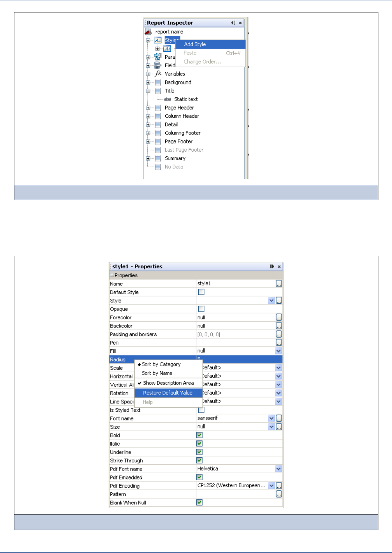The image size is (392, 553).
Task: Select Sort by Name option
Action: (168, 373)
